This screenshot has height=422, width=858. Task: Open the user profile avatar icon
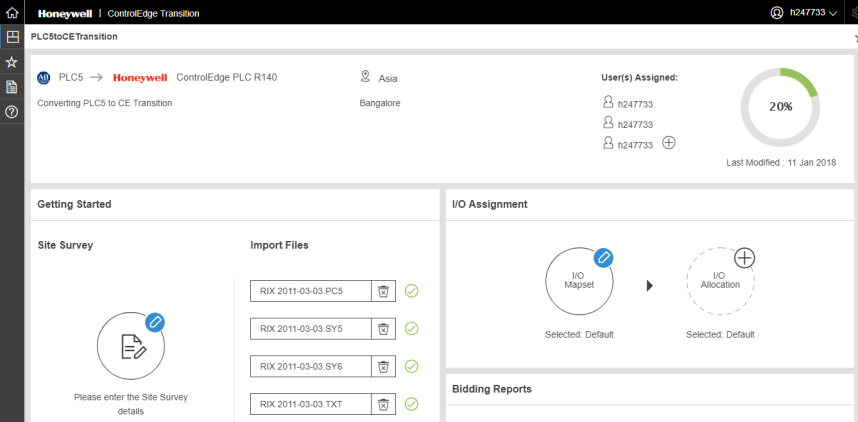click(x=776, y=13)
